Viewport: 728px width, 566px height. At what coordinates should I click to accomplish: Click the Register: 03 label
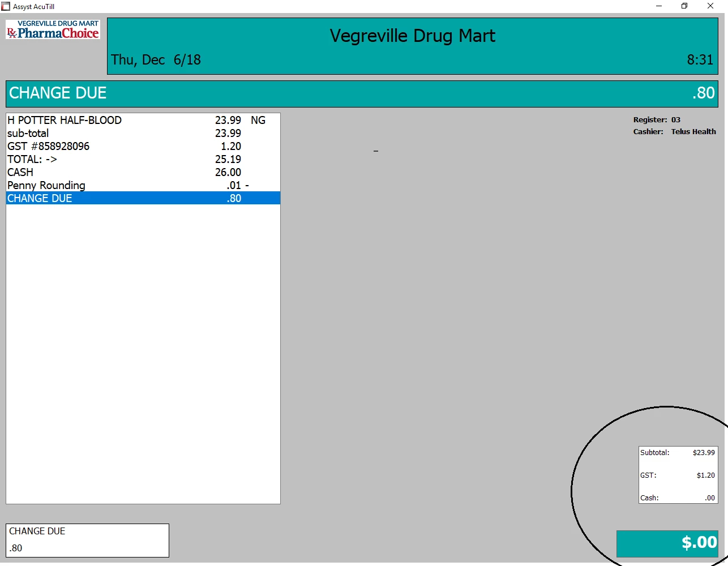coord(657,119)
